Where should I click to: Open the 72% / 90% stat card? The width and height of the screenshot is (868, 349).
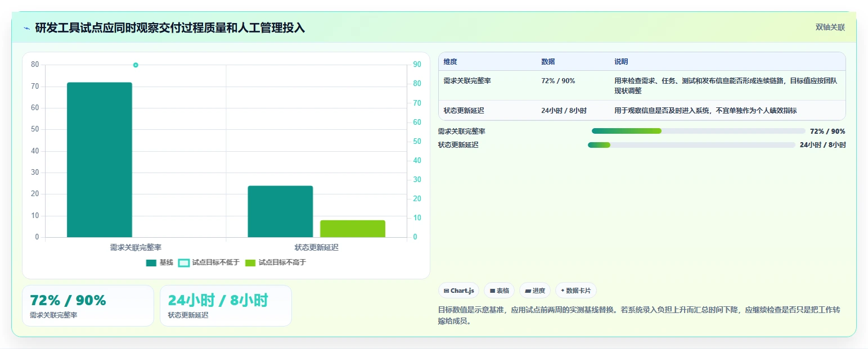point(88,306)
